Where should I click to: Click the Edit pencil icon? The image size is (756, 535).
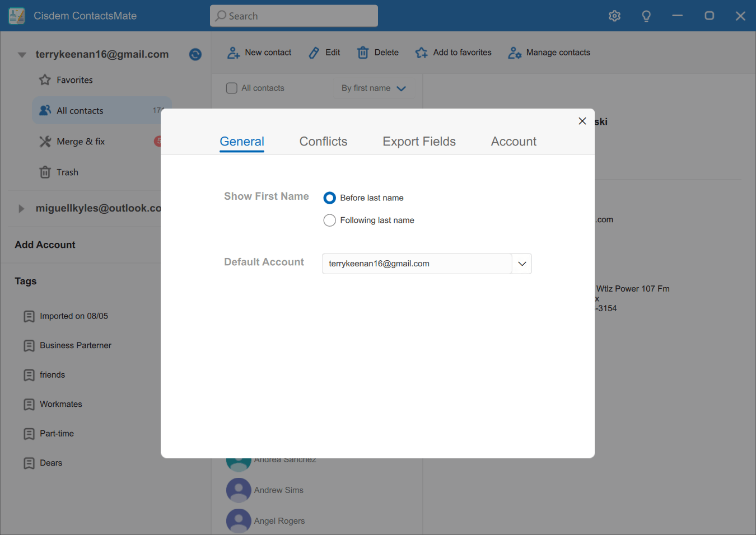(x=314, y=53)
